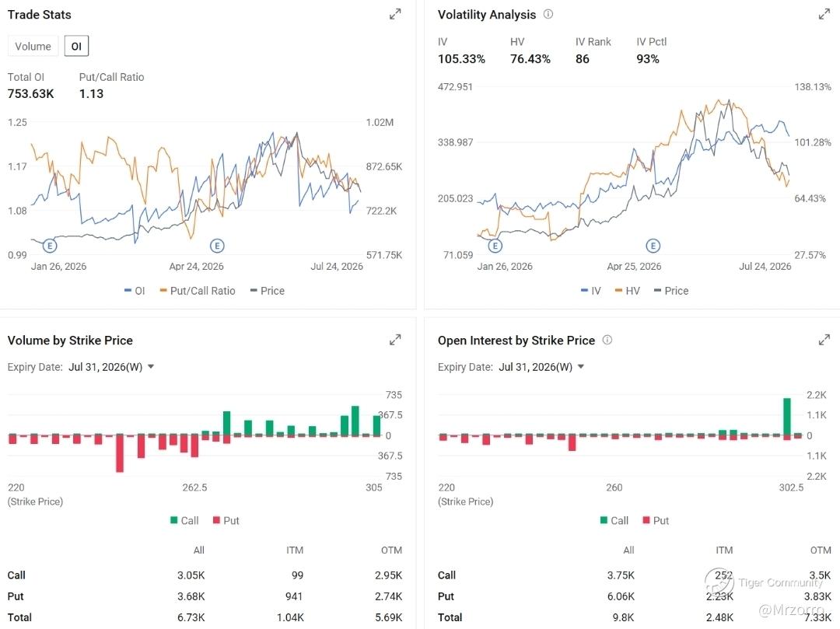Click Total OTM volume 5.69K
Viewport: 840px width, 629px height.
coord(388,617)
